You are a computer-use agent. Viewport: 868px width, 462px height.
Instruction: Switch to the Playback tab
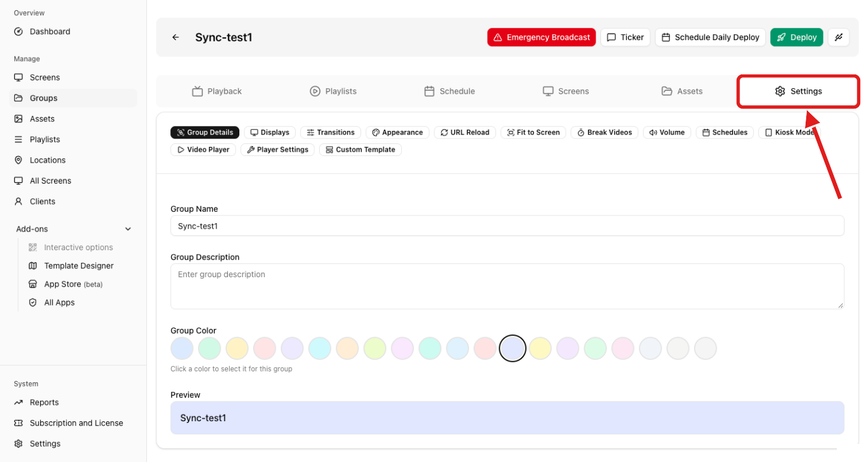pos(217,91)
